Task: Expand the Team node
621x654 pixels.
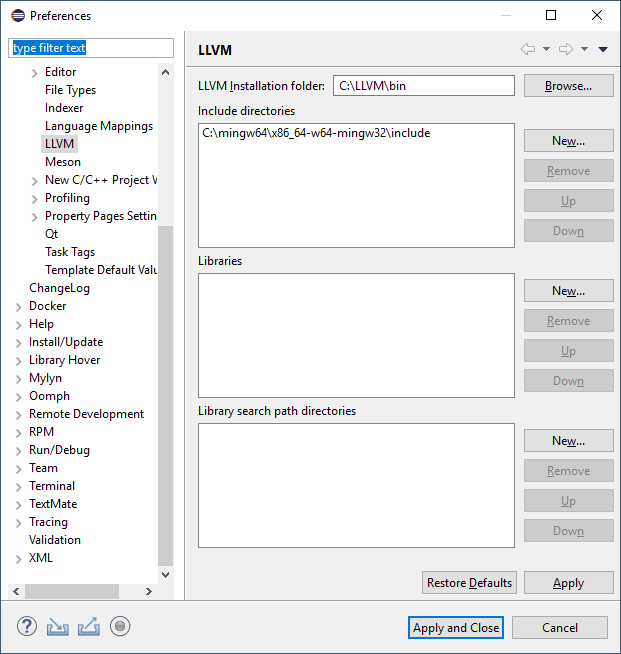Action: pos(19,469)
